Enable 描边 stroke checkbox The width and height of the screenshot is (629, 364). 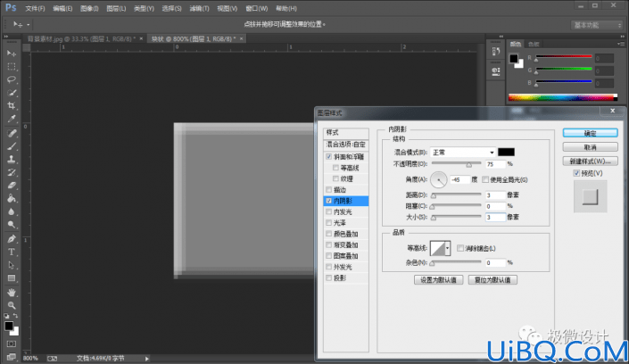pyautogui.click(x=329, y=190)
